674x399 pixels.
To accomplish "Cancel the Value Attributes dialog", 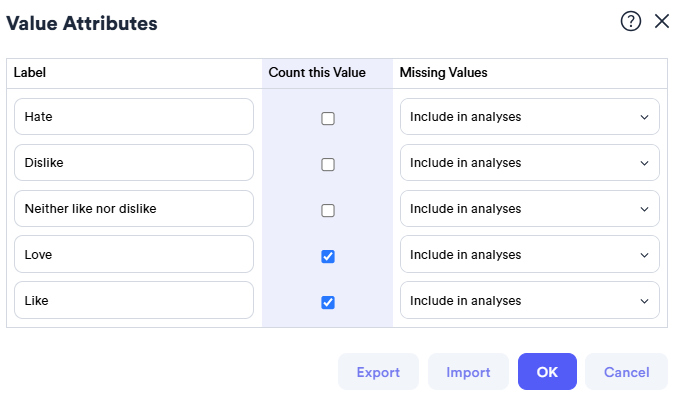I will pyautogui.click(x=626, y=371).
